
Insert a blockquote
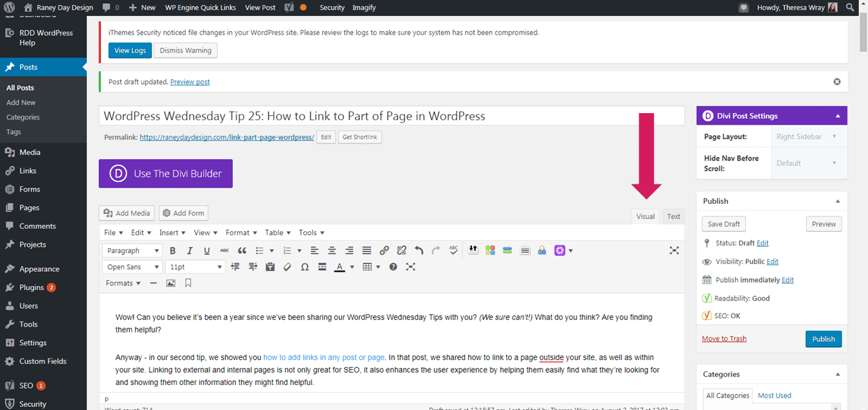242,251
